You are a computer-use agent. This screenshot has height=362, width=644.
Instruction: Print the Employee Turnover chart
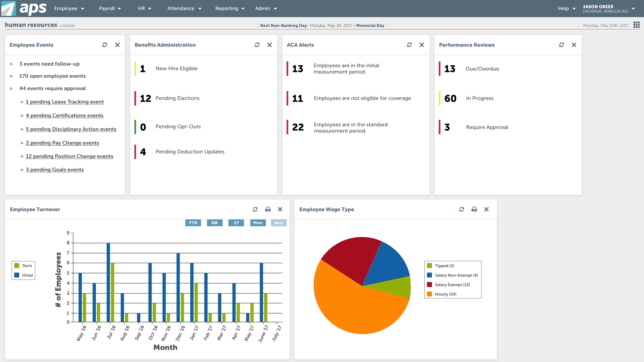click(268, 209)
